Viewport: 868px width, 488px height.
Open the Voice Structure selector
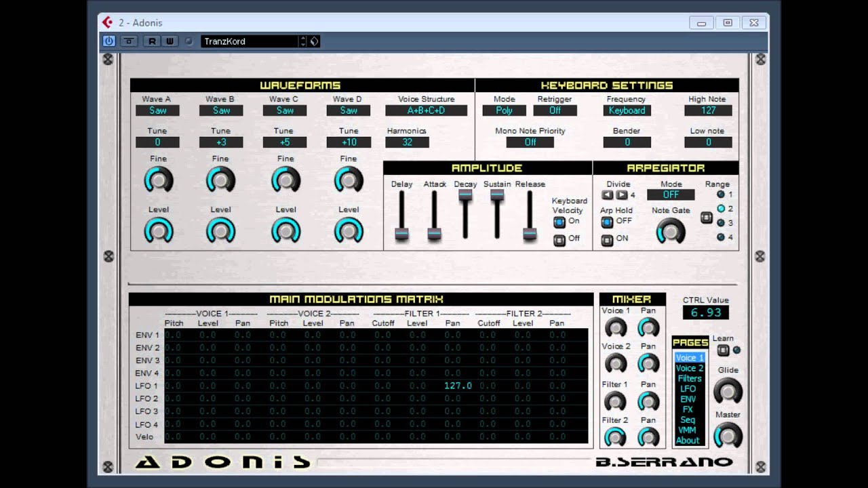click(x=426, y=110)
